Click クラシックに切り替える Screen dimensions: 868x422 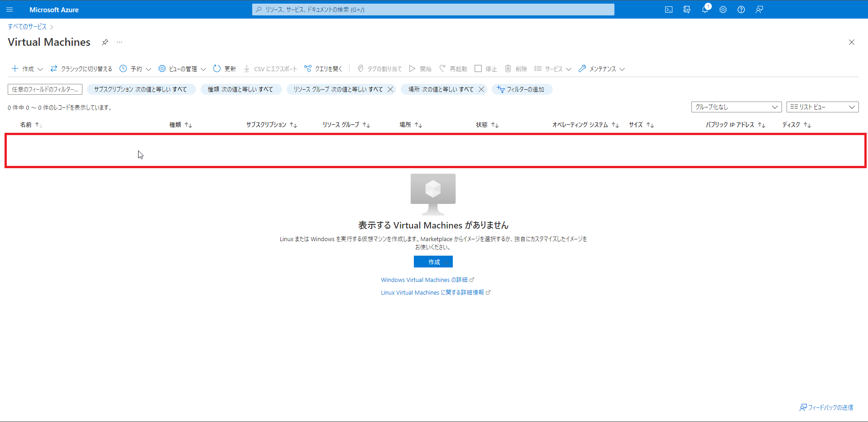(82, 69)
